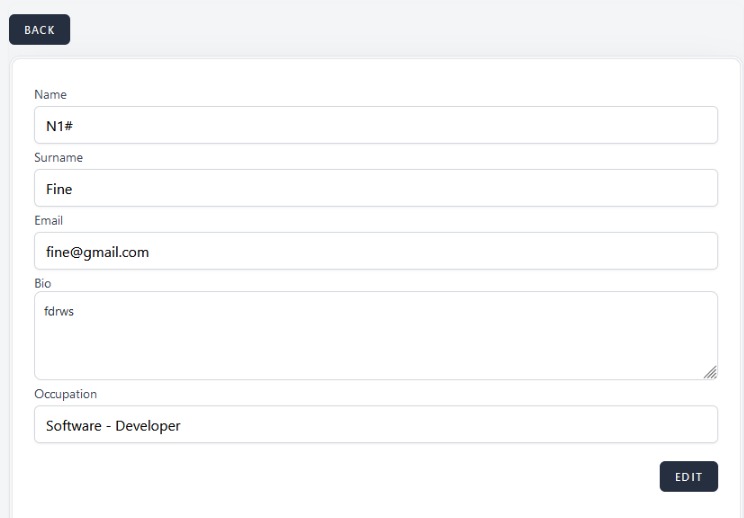This screenshot has height=518, width=744.
Task: Click the "Surname" field label
Action: [x=58, y=157]
